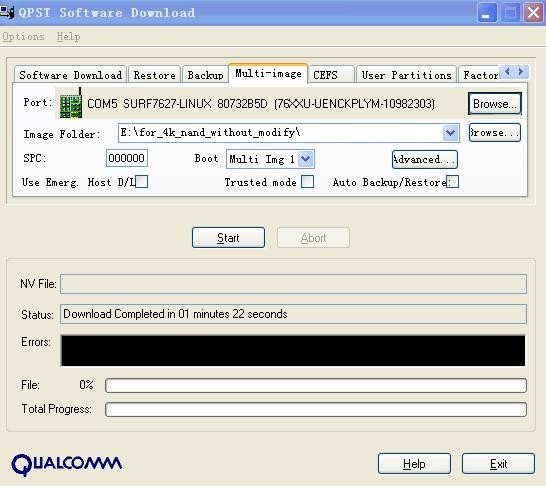Expand the Image Folder dropdown arrow

click(450, 133)
